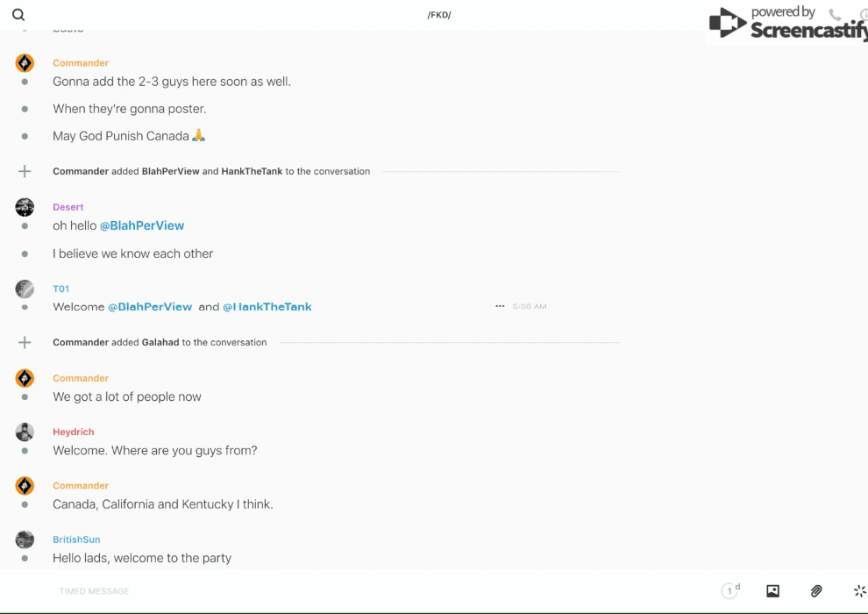The image size is (868, 614).
Task: Click the search magnifier icon
Action: coord(18,15)
